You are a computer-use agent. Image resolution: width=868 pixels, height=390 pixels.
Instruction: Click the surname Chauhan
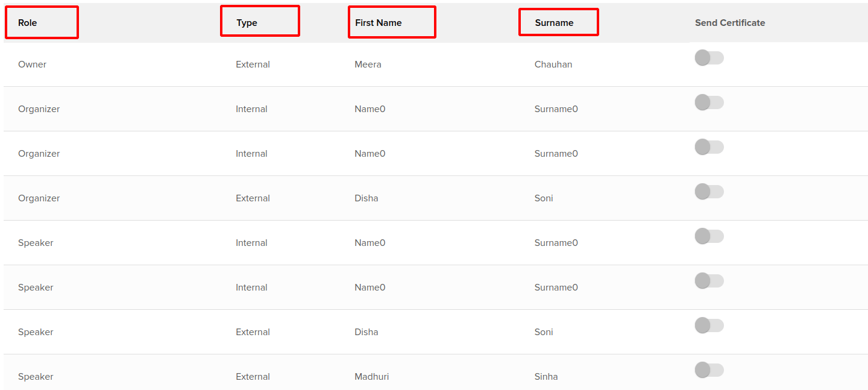553,64
